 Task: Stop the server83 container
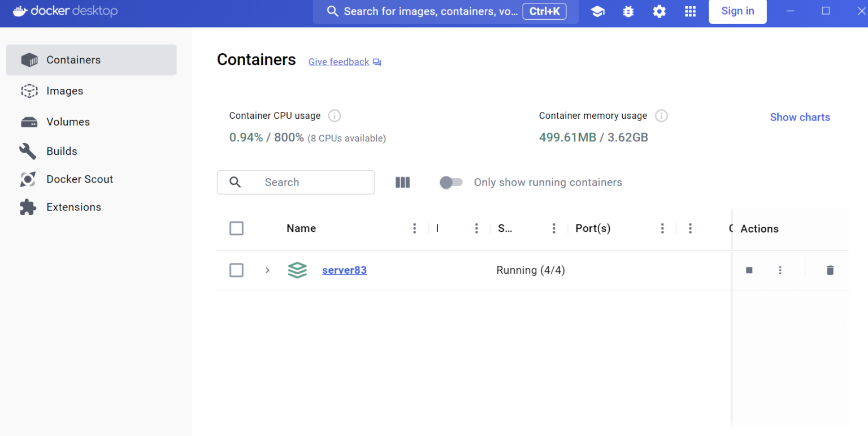pos(749,270)
